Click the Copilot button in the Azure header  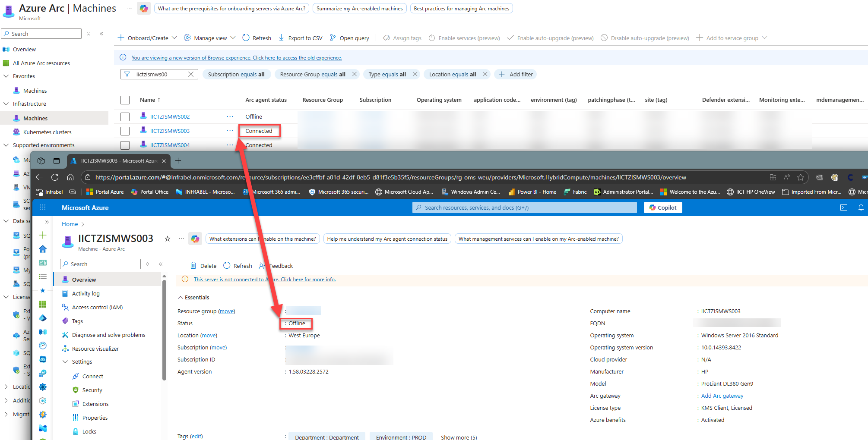click(x=663, y=207)
